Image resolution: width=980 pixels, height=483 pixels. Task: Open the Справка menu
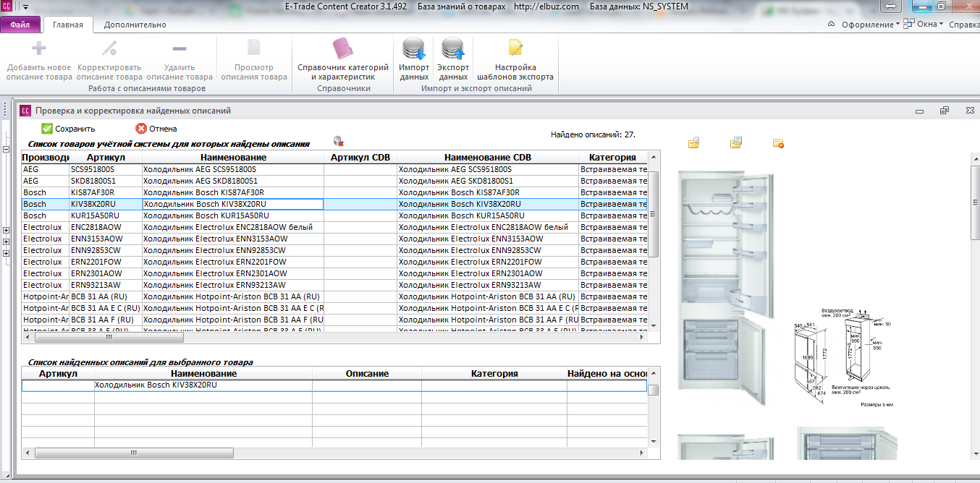964,25
